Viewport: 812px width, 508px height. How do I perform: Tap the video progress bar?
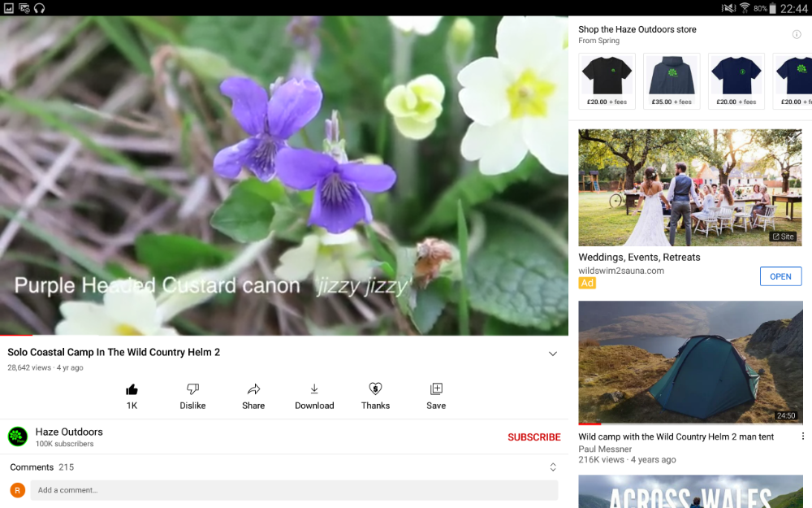(x=284, y=335)
